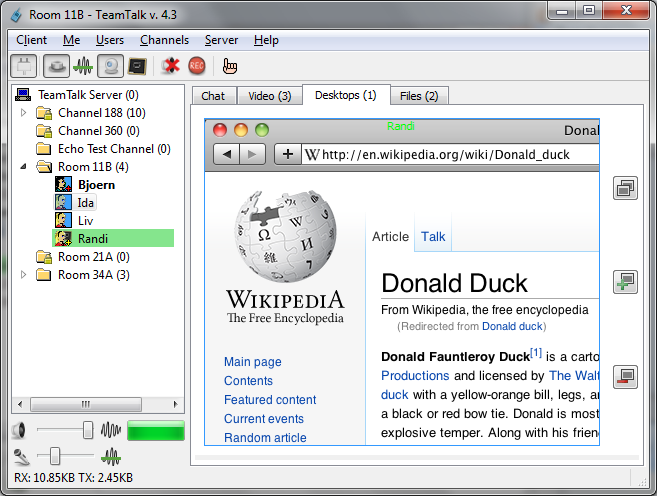Click the add desktop window icon
Screen dimensions: 657x496
point(625,282)
